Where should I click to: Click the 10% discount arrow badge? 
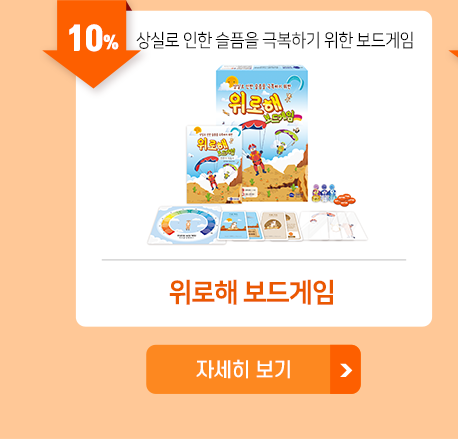click(x=93, y=42)
